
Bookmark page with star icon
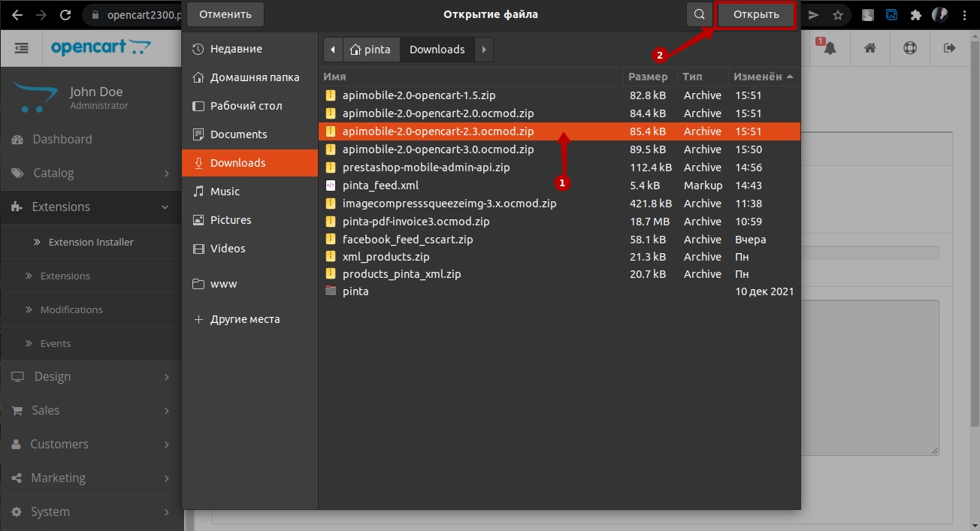point(837,14)
